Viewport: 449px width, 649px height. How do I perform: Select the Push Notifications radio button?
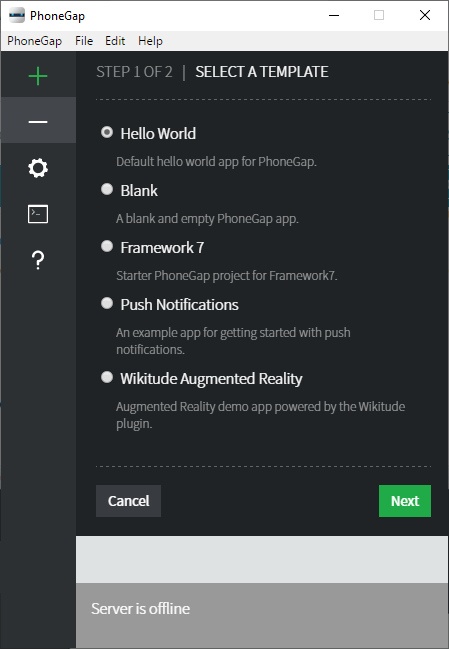pyautogui.click(x=107, y=303)
